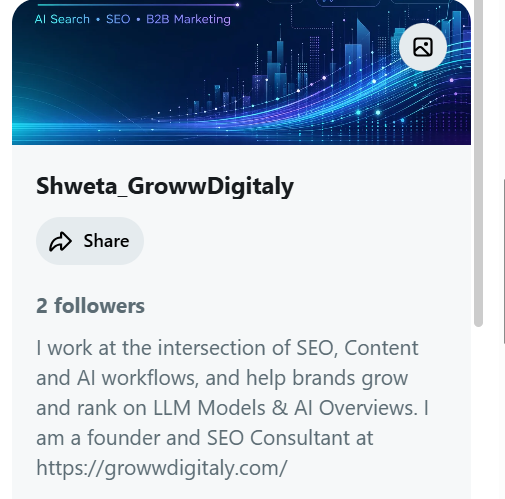This screenshot has height=499, width=505.
Task: Click the bio line starting "I work at"
Action: (x=227, y=348)
